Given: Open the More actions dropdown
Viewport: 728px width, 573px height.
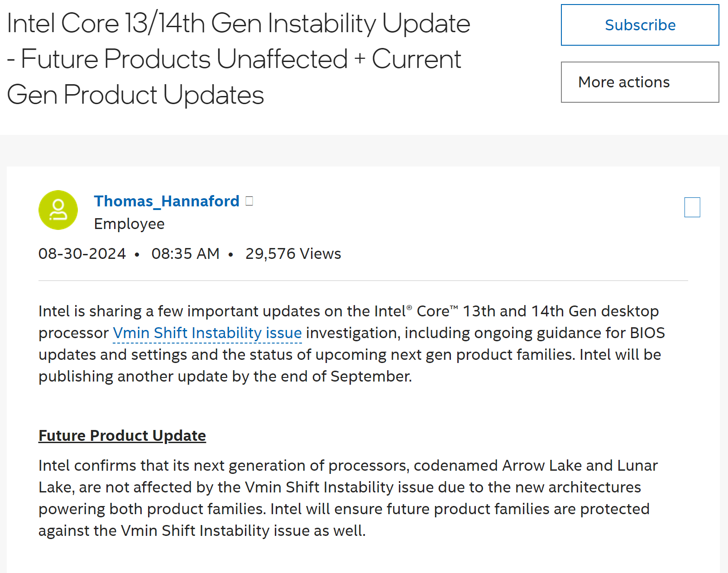Looking at the screenshot, I should [x=640, y=82].
